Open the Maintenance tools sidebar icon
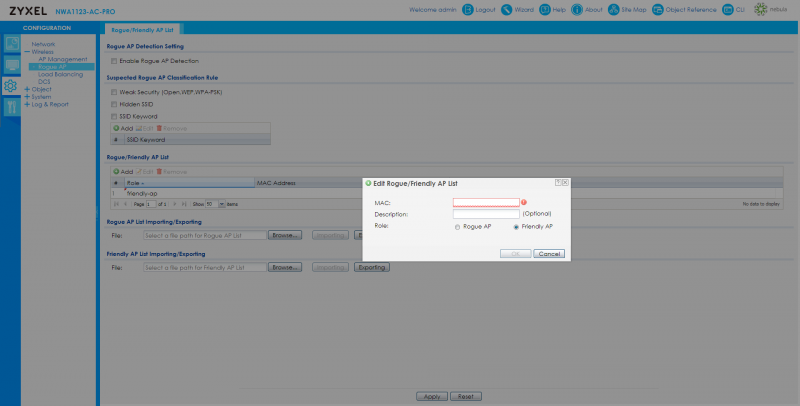800x406 pixels. click(x=12, y=107)
